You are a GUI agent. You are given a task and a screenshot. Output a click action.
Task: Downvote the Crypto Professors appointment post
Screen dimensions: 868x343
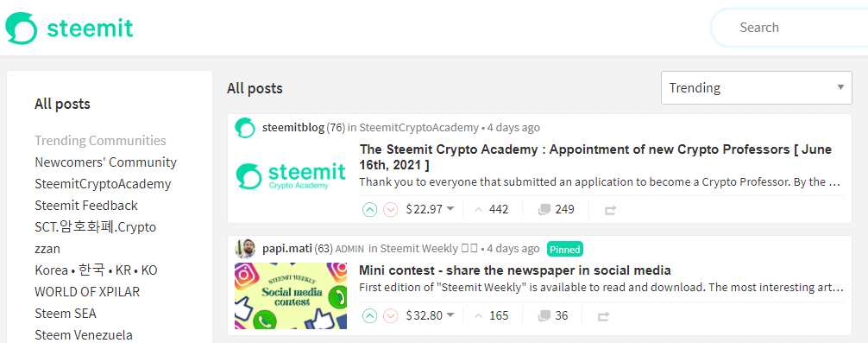coord(391,210)
